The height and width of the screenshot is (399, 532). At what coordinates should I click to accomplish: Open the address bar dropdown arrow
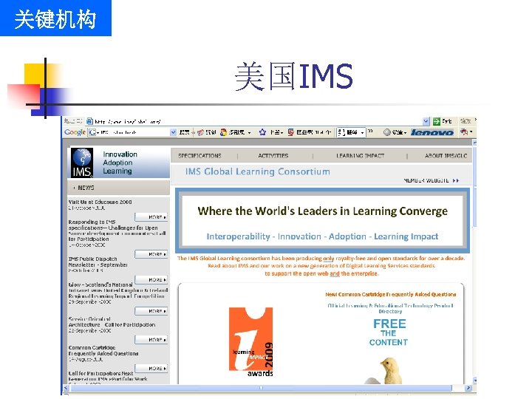point(426,121)
